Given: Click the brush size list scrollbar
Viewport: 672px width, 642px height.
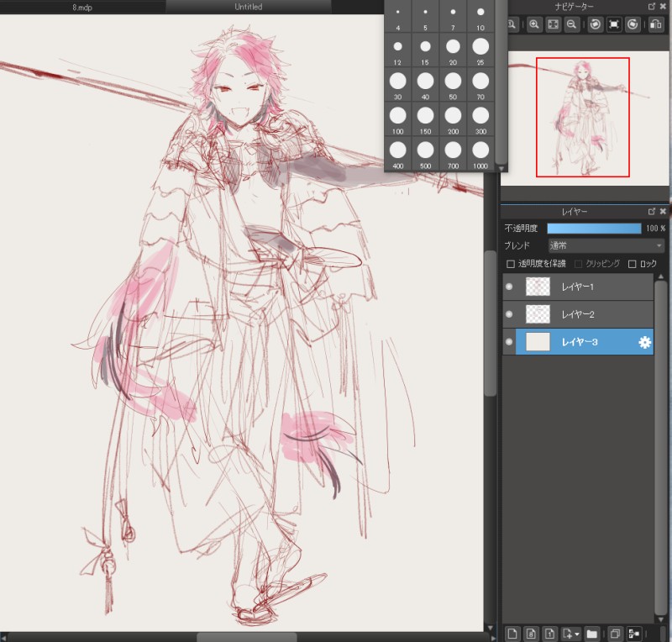Looking at the screenshot, I should point(501,82).
